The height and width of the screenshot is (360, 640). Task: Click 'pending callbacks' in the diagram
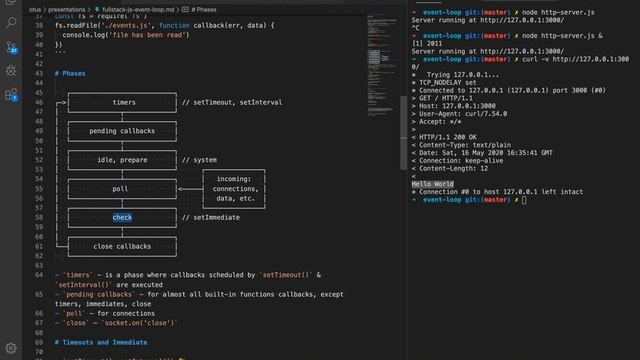[122, 131]
